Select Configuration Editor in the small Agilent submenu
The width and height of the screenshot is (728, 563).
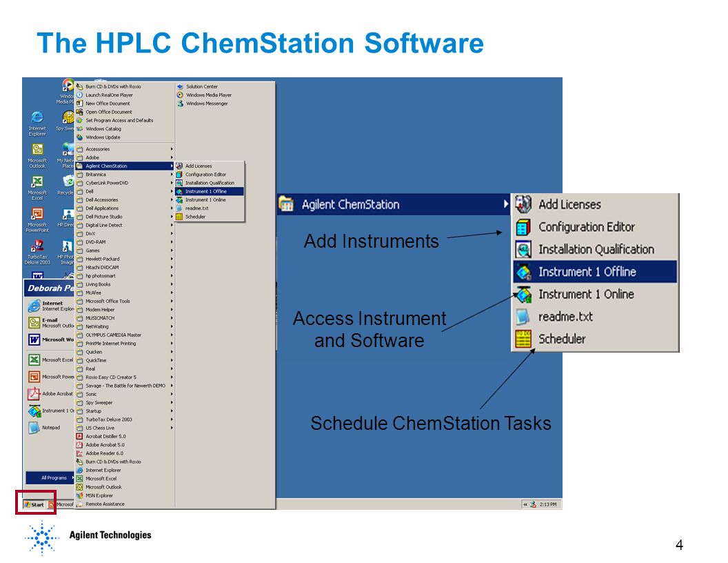click(x=210, y=175)
